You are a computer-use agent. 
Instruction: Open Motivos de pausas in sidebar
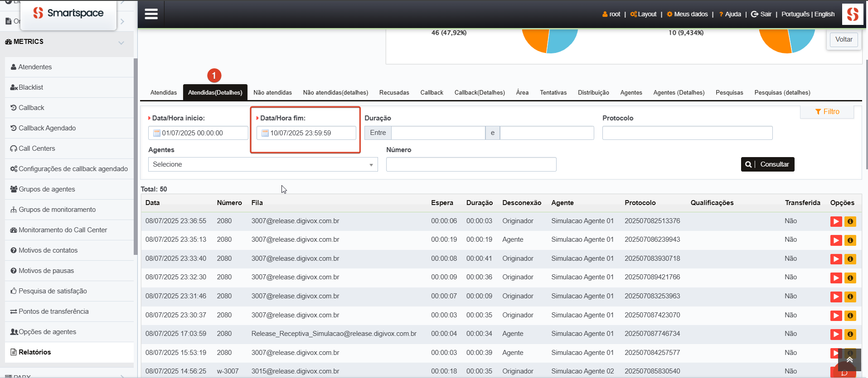pyautogui.click(x=69, y=271)
